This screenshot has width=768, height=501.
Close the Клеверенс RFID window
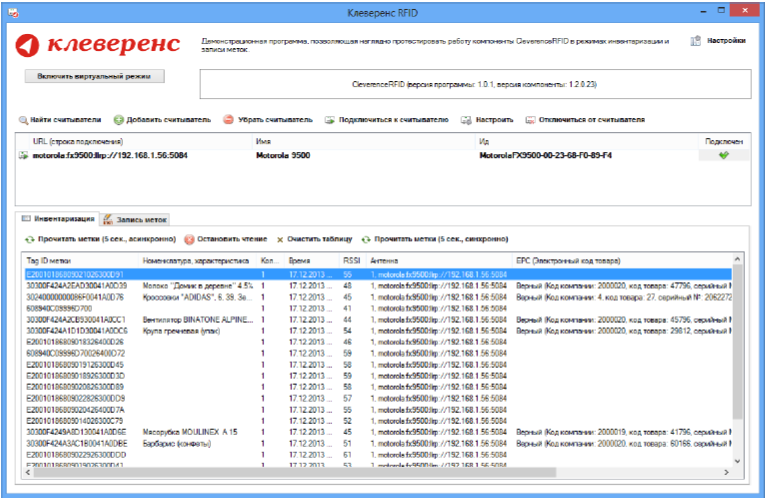pos(744,11)
